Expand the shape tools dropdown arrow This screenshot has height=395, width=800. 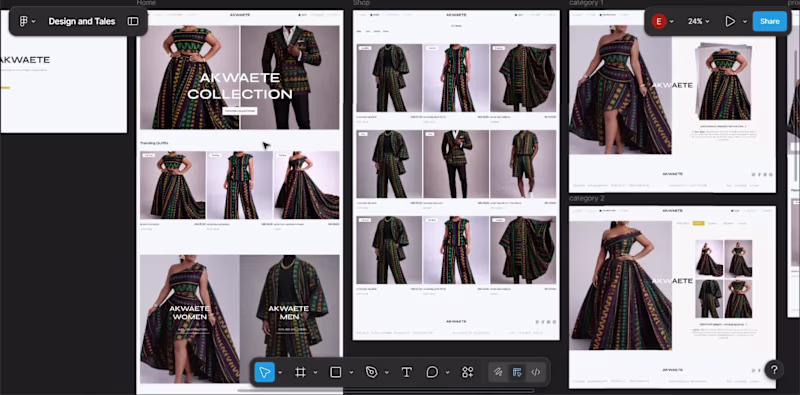[351, 373]
